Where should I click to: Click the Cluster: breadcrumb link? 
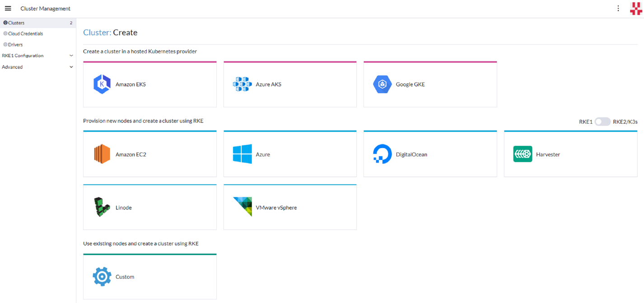[97, 33]
